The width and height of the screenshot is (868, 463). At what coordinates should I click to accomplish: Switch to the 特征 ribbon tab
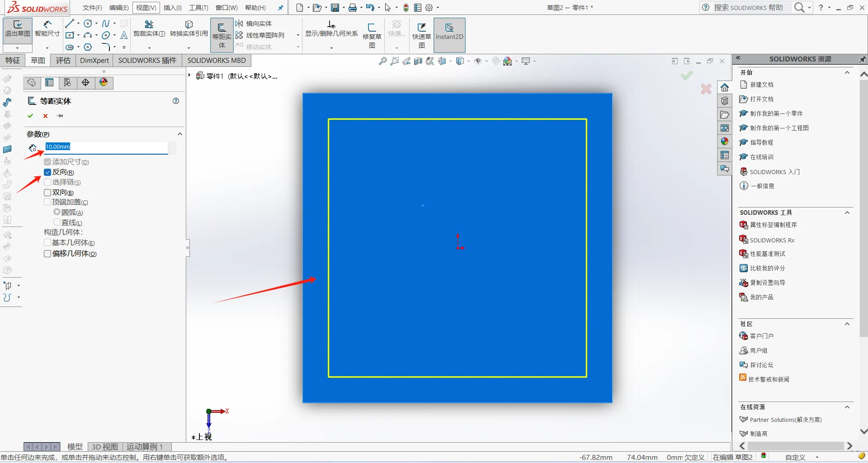tap(12, 61)
